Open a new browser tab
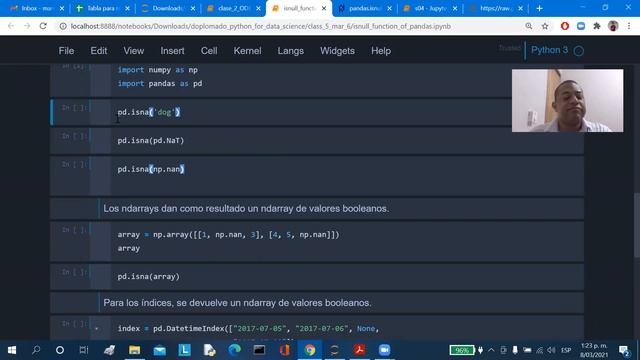 click(539, 8)
